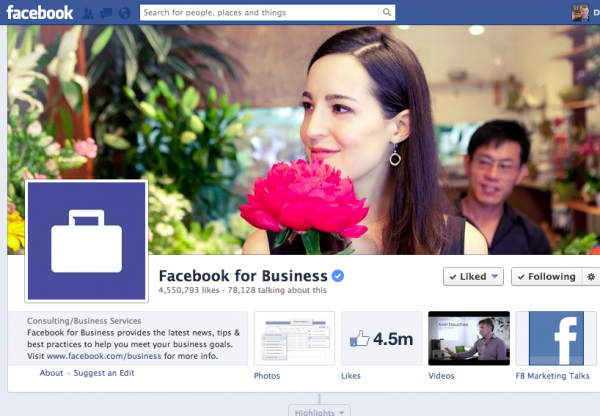
Task: Open the gear settings menu
Action: [591, 276]
